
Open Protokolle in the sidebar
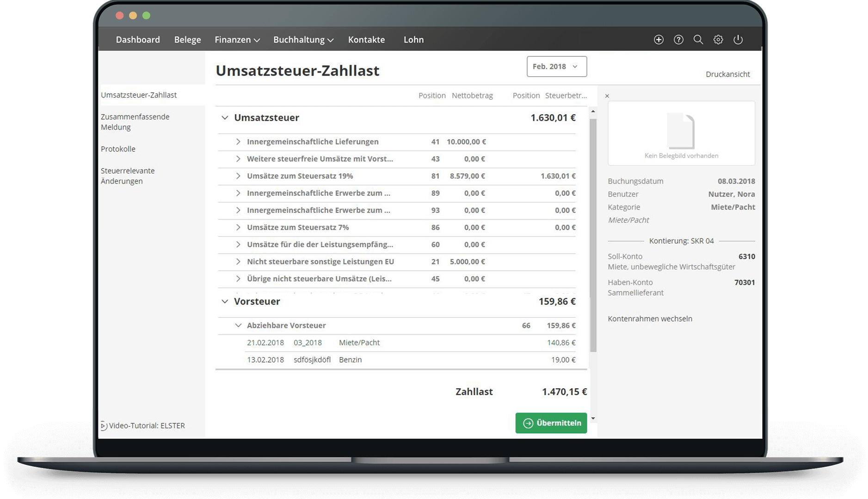(118, 149)
